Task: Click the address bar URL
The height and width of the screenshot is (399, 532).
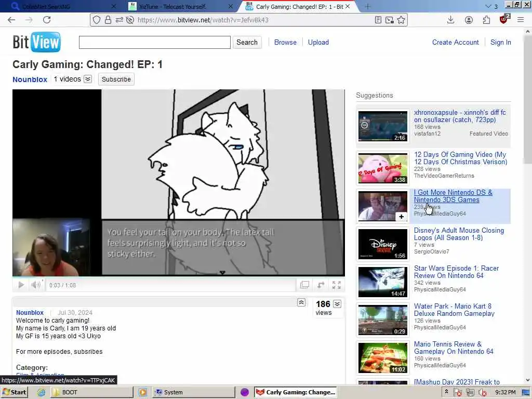Action: 203,20
